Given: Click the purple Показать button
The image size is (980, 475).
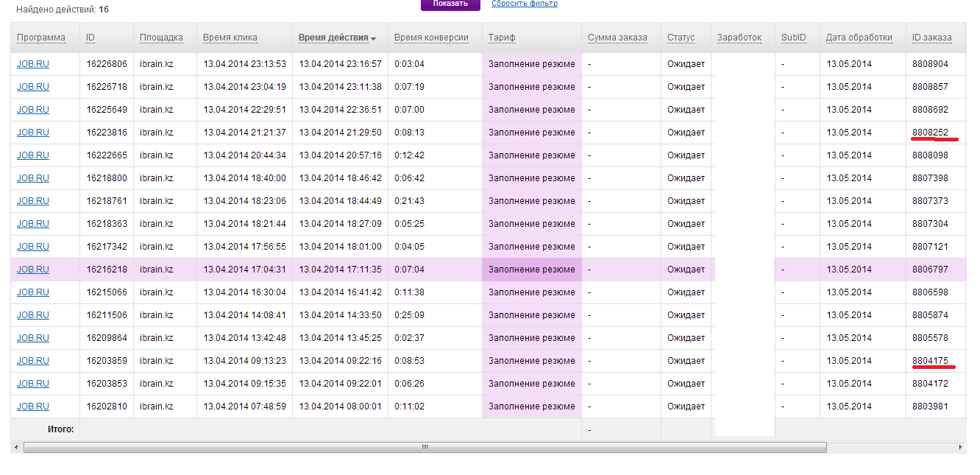Looking at the screenshot, I should [x=450, y=4].
